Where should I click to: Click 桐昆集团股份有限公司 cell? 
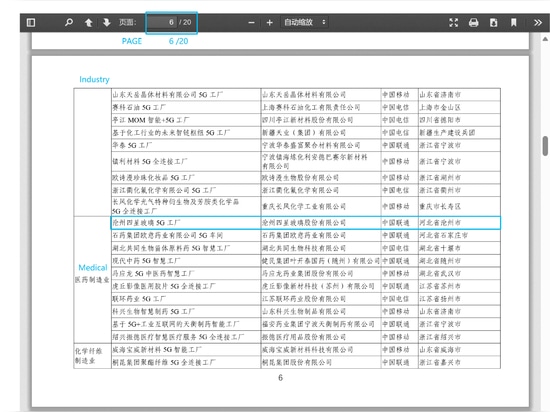click(321, 363)
